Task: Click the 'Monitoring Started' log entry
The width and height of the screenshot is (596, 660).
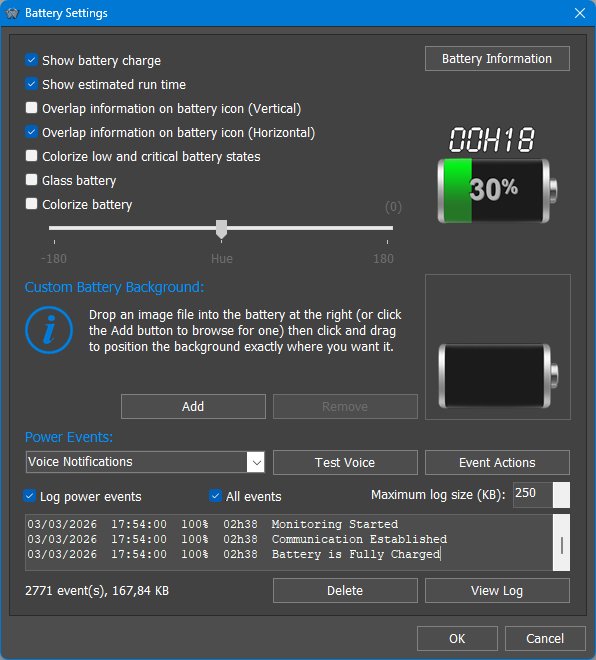Action: click(x=213, y=524)
